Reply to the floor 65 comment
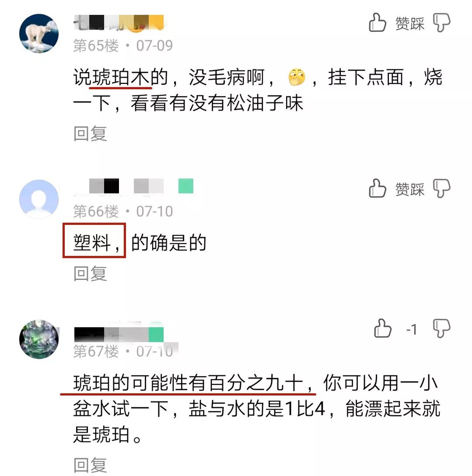This screenshot has height=476, width=472. coord(90,133)
